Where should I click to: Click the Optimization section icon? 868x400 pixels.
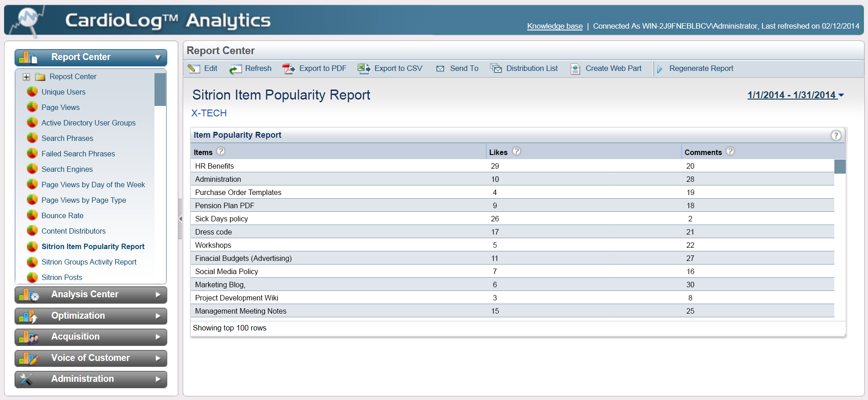click(x=29, y=316)
